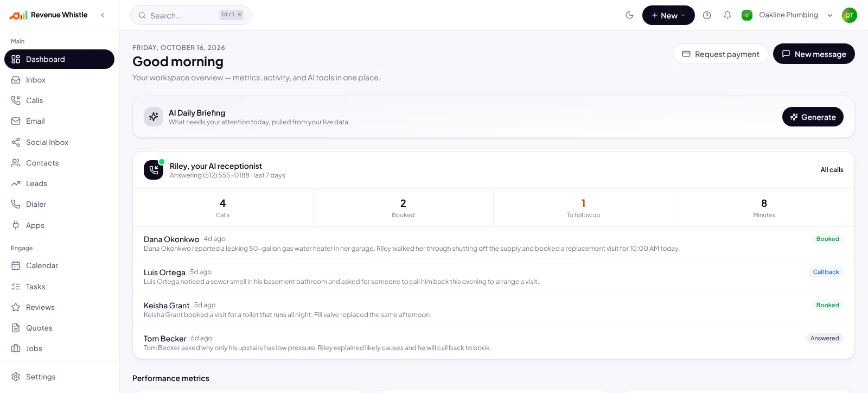Collapse the sidebar with the chevron
The image size is (868, 393).
103,15
